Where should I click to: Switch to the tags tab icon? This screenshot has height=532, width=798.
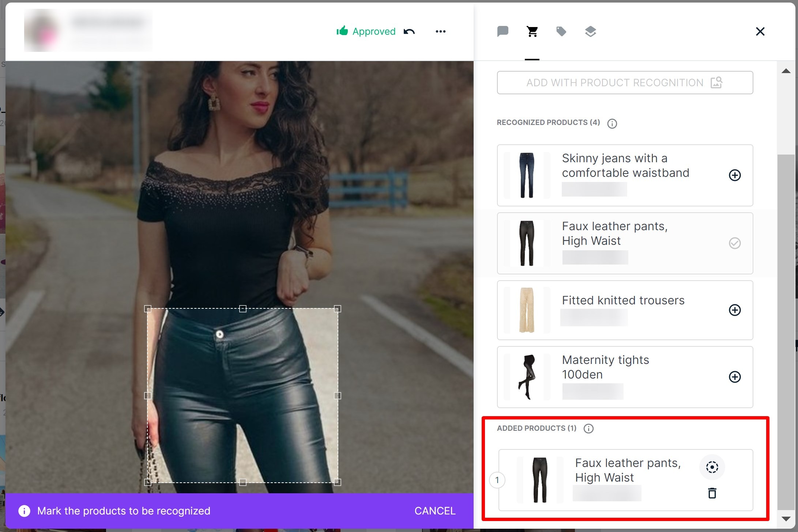click(x=561, y=31)
